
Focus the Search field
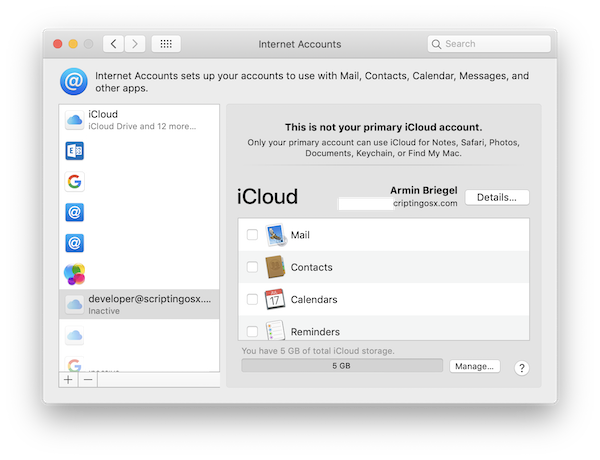[489, 44]
